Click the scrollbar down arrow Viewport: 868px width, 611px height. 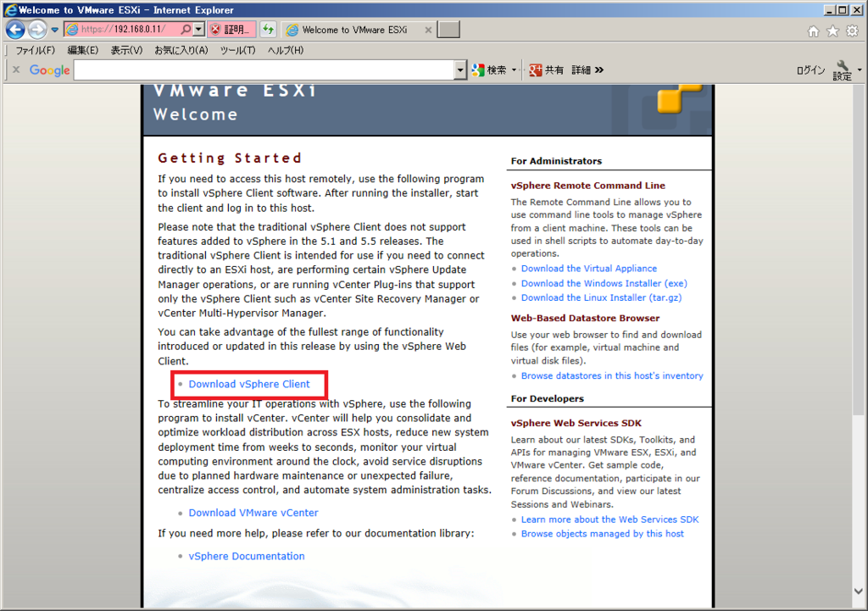point(858,591)
